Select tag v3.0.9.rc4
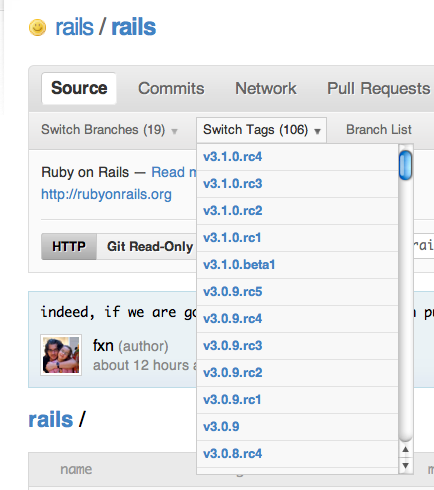Viewport: 434px width, 490px height. [x=297, y=319]
